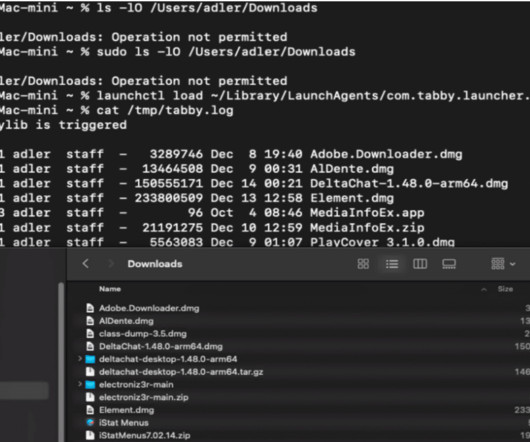The height and width of the screenshot is (442, 530).
Task: Click file size 233800509 in terminal
Action: click(169, 198)
